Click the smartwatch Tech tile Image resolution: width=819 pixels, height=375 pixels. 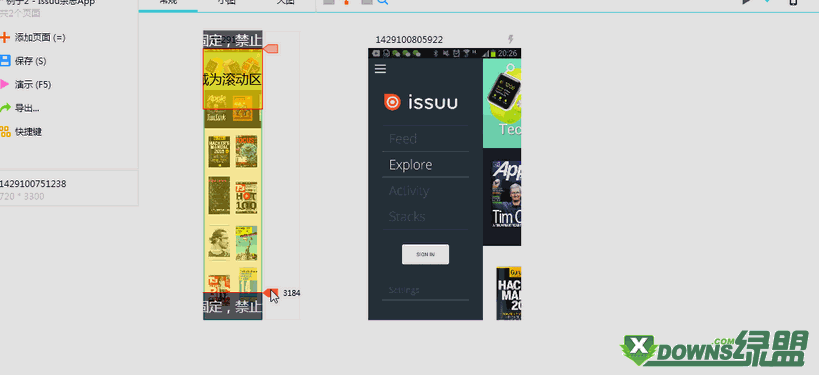(502, 103)
